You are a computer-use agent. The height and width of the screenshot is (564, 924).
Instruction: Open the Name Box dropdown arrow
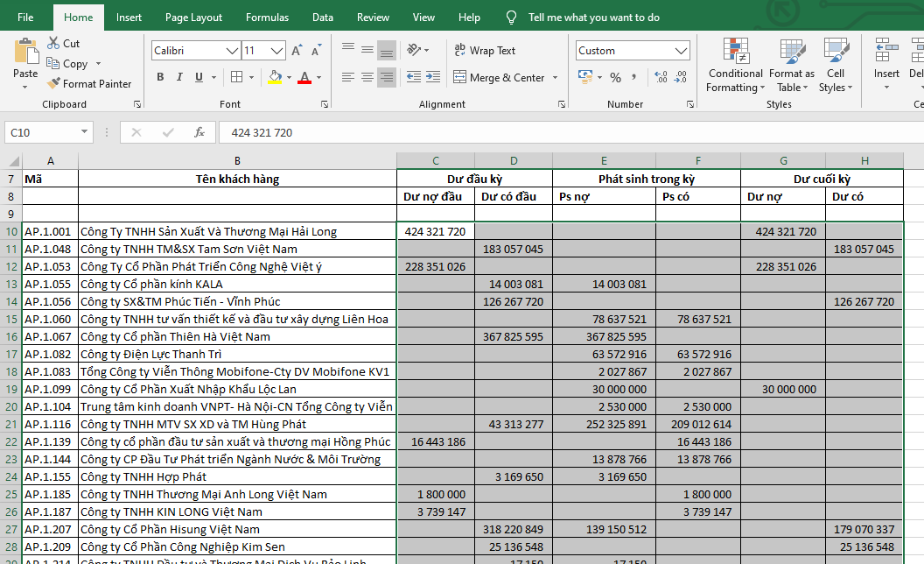[x=85, y=132]
